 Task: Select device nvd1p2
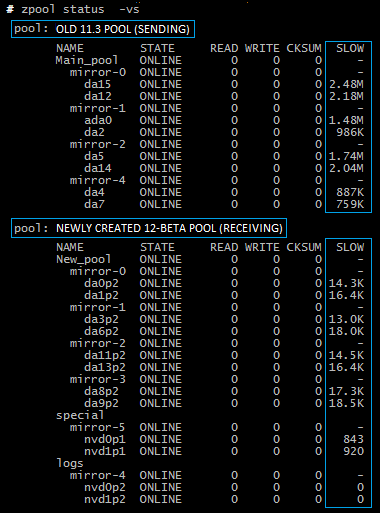pos(105,499)
